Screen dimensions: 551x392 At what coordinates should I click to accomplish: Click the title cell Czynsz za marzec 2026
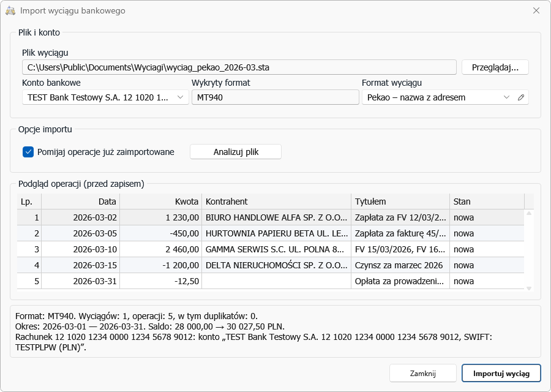click(400, 265)
